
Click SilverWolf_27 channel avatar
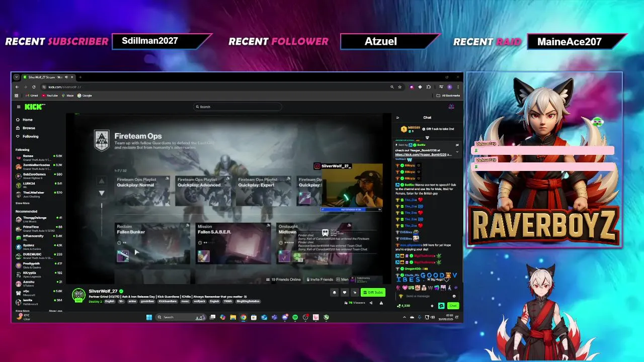pyautogui.click(x=78, y=295)
